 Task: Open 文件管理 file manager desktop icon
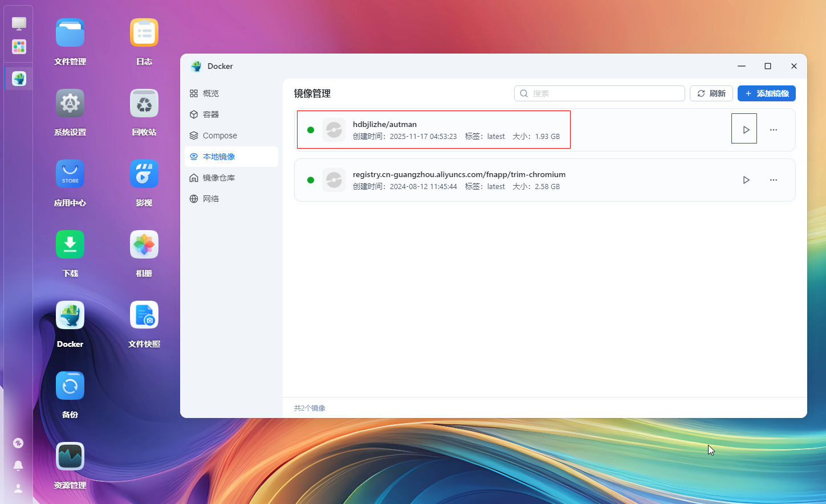[x=70, y=33]
